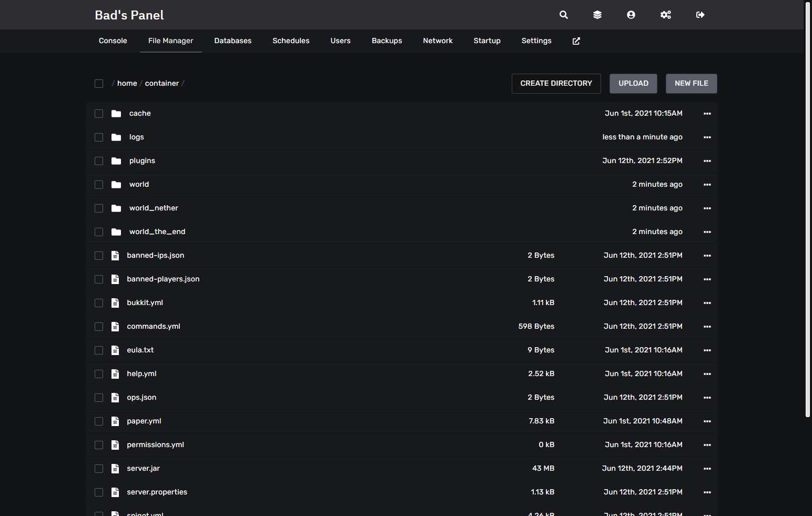
Task: Toggle the select-all checkbox beside breadcrumb
Action: pyautogui.click(x=99, y=84)
